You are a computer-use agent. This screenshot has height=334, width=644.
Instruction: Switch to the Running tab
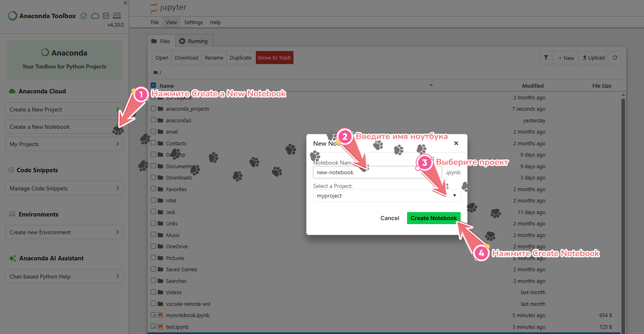point(193,41)
